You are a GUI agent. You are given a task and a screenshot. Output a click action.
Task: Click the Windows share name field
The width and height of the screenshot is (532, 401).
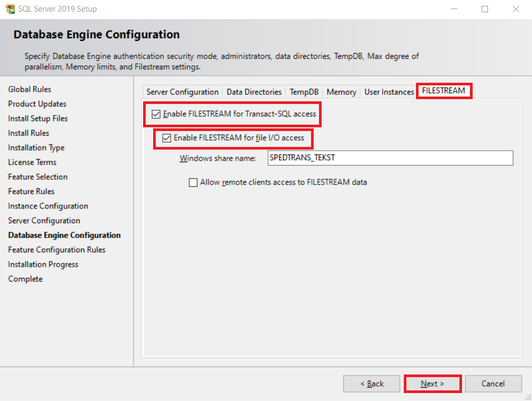(390, 158)
